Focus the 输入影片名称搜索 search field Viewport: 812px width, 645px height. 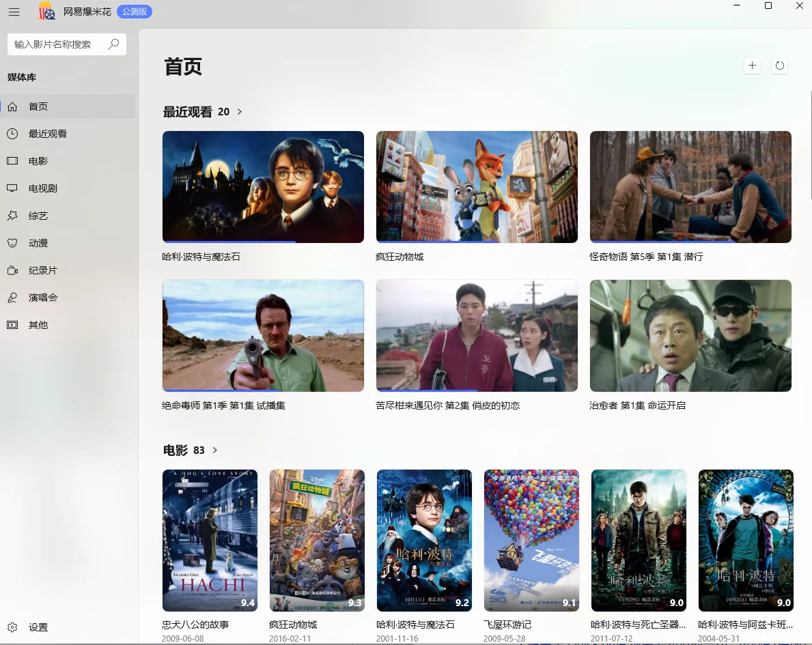(67, 44)
